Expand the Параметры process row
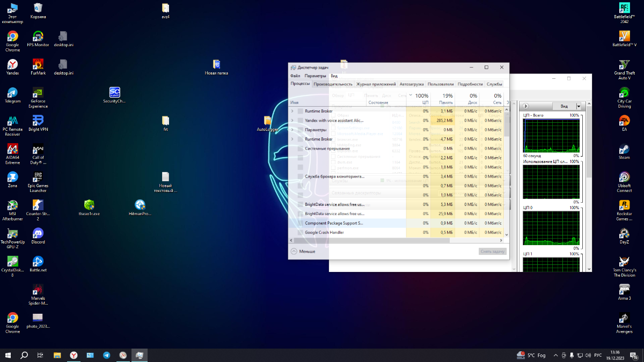Screen dimensions: 644x362 coord(292,130)
